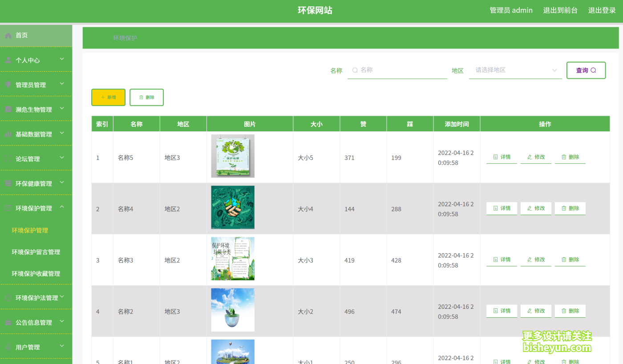Viewport: 623px width, 364px height.
Task: Select 环境保护收藏管理 in the sidebar
Action: (x=36, y=274)
